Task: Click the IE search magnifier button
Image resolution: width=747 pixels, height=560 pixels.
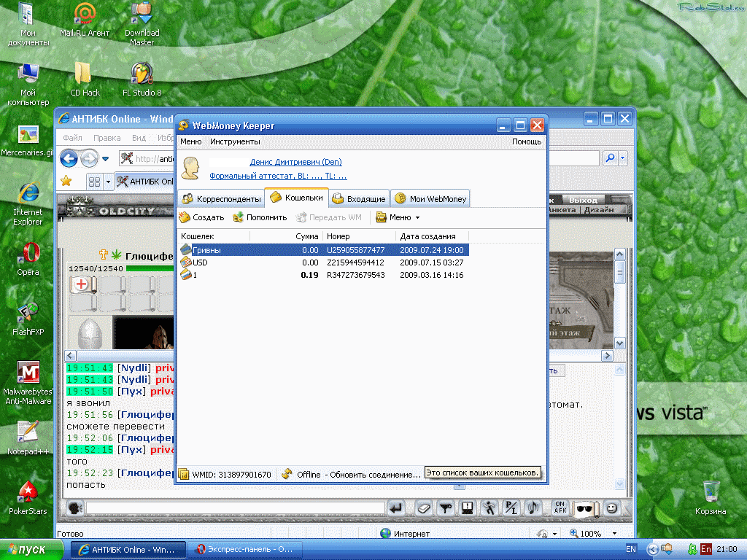Action: click(610, 158)
